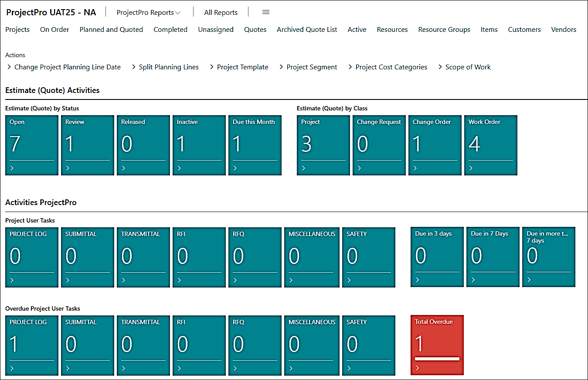The width and height of the screenshot is (588, 380).
Task: Open the Due in 7 Days tile
Action: click(493, 257)
